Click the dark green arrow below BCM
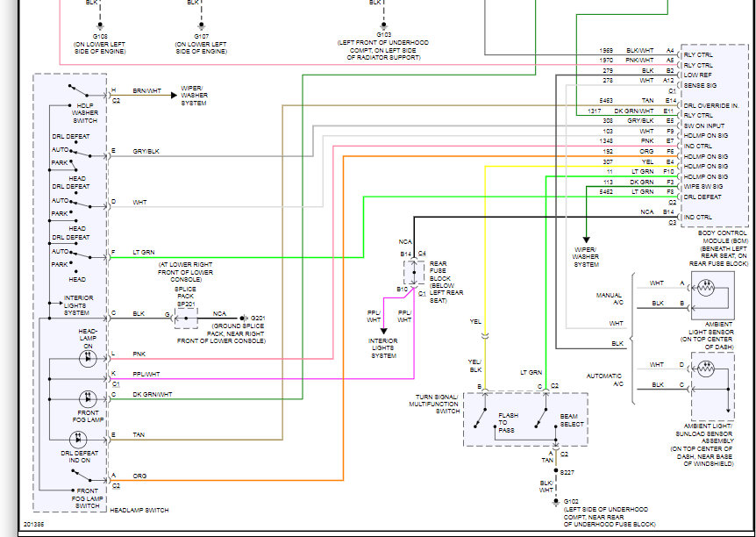 (586, 240)
